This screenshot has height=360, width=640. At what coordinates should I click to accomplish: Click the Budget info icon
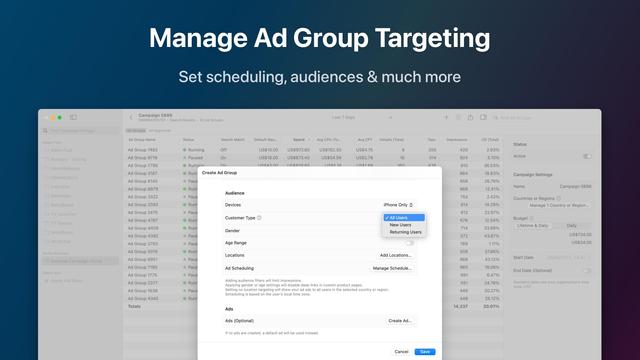[531, 218]
